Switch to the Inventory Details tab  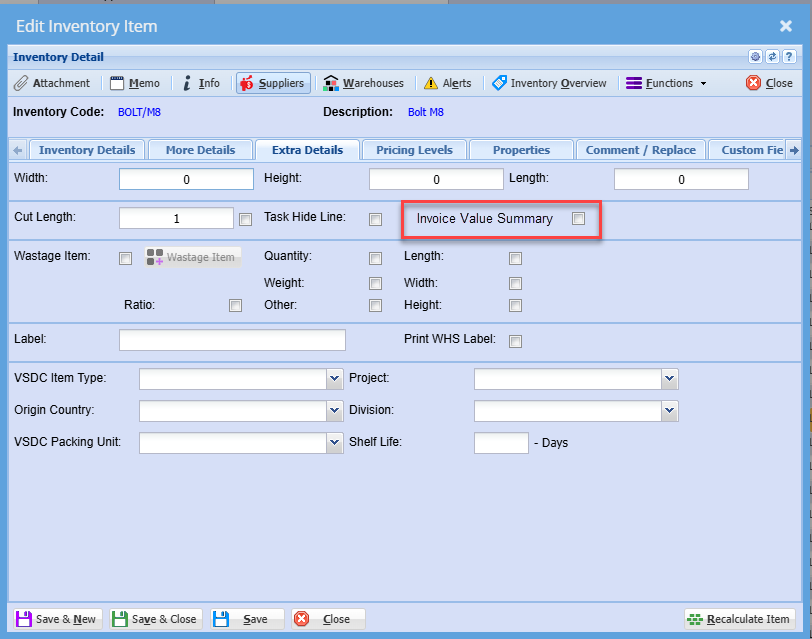point(87,150)
